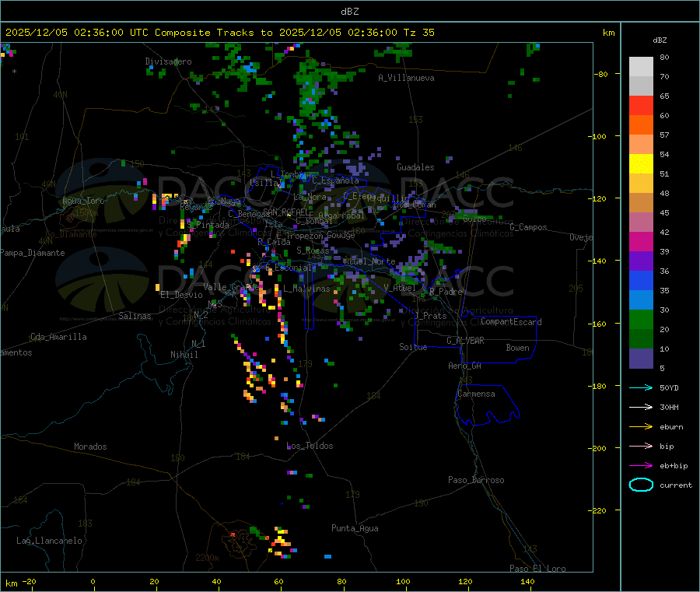Screen dimensions: 700x592
Task: Pick the light blue 30-35 dBZ swatch
Action: (x=641, y=300)
